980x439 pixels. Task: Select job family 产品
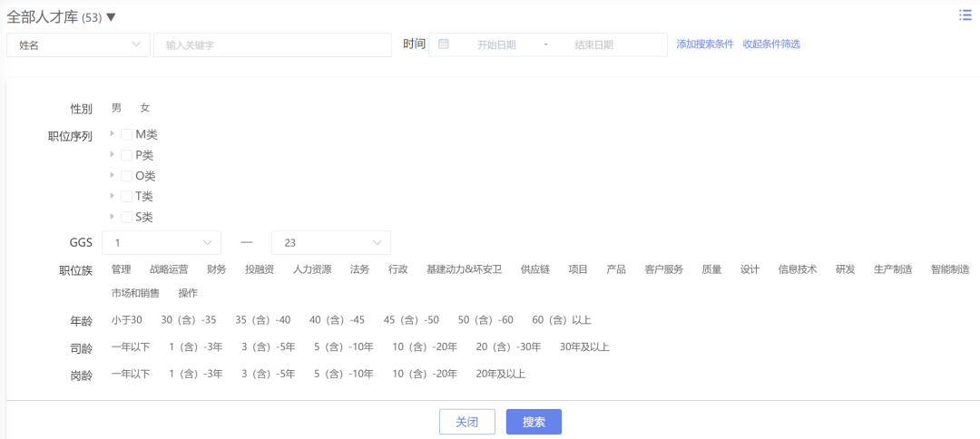pos(616,269)
